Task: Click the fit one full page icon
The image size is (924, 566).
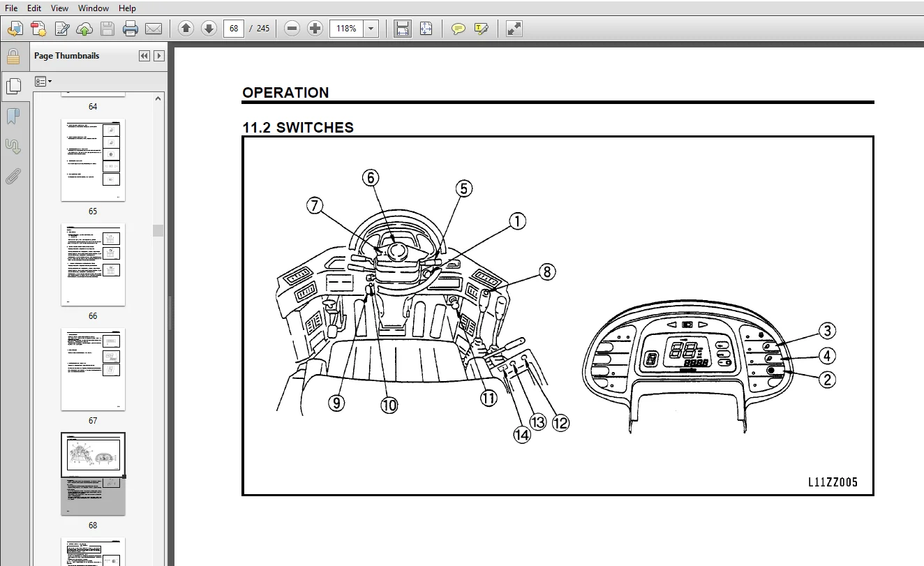Action: (x=426, y=29)
